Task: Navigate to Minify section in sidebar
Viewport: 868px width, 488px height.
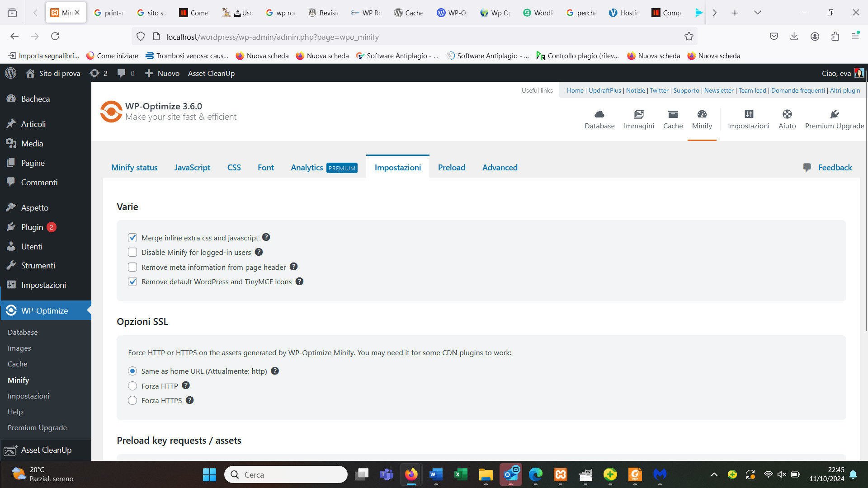Action: [19, 380]
